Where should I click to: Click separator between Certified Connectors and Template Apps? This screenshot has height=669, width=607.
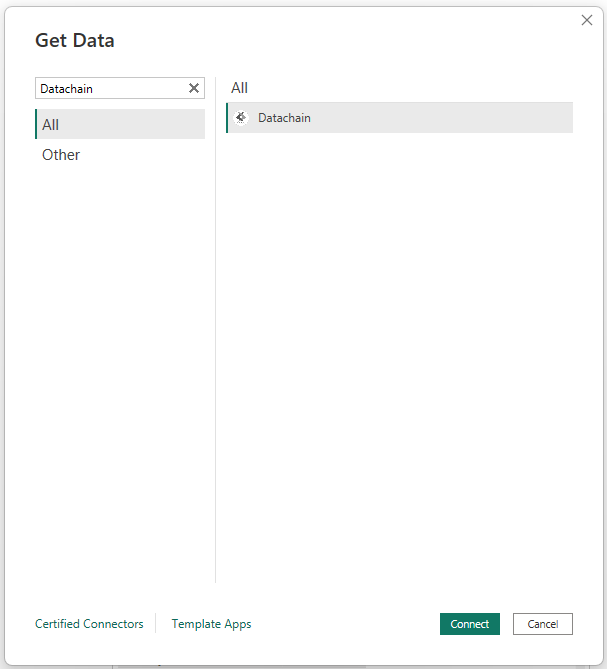click(156, 624)
